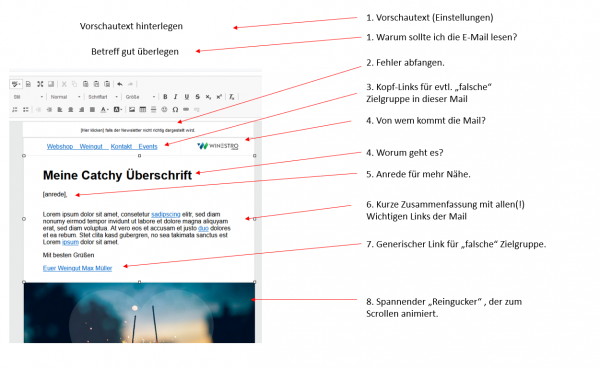Insert a horizontal line
The width and height of the screenshot is (600, 368).
(153, 109)
